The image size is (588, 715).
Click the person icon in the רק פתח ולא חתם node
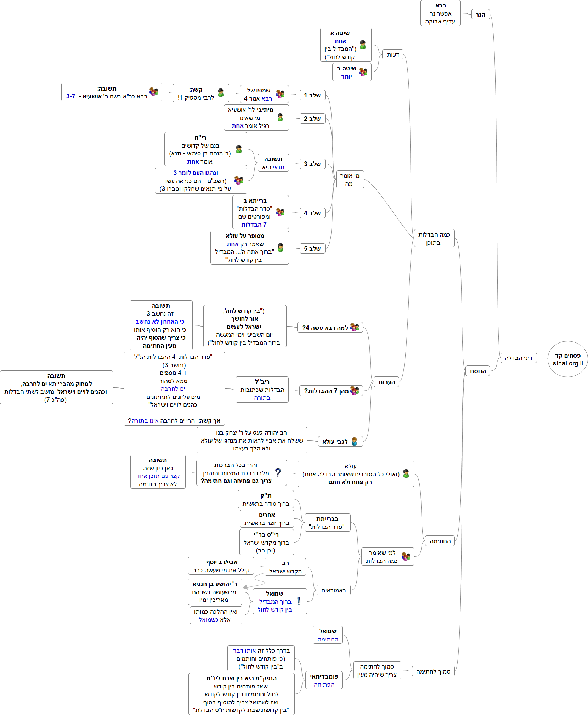coord(406,473)
